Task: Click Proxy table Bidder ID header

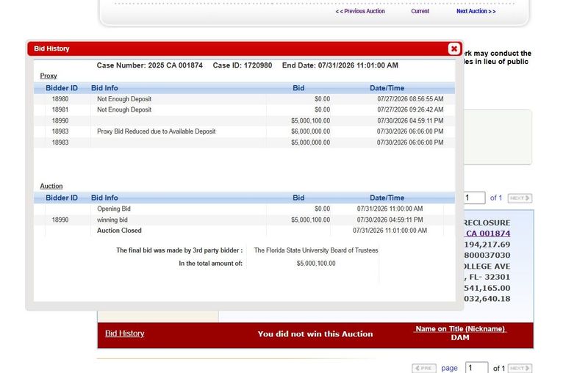Action: [62, 88]
